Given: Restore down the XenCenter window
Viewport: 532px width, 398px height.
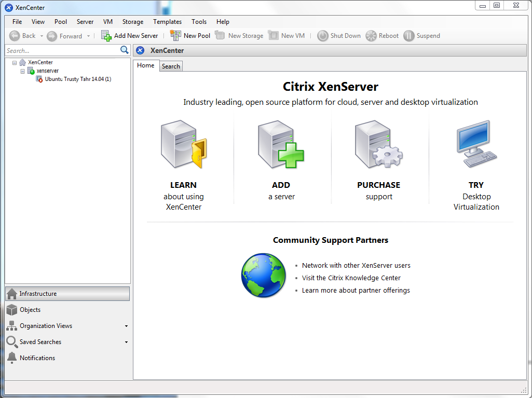Looking at the screenshot, I should pyautogui.click(x=496, y=5).
